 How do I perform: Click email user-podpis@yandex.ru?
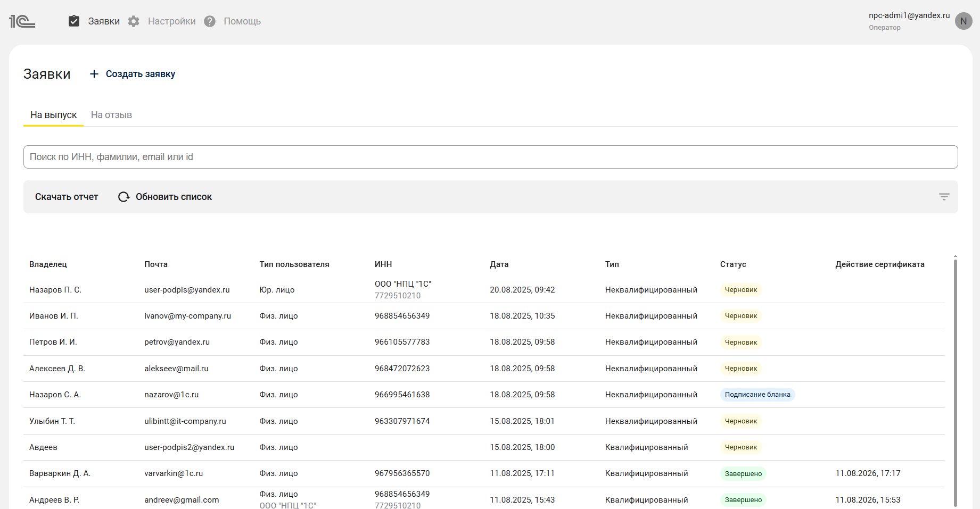187,290
